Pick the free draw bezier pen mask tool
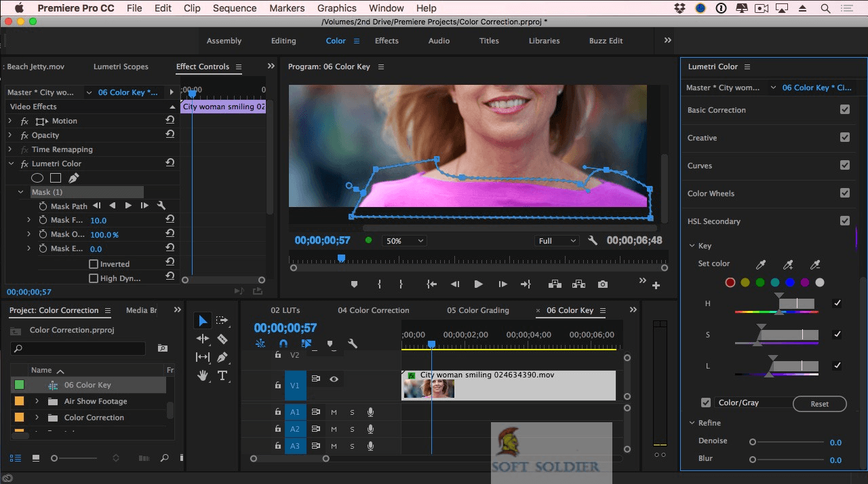This screenshot has width=868, height=484. click(73, 178)
